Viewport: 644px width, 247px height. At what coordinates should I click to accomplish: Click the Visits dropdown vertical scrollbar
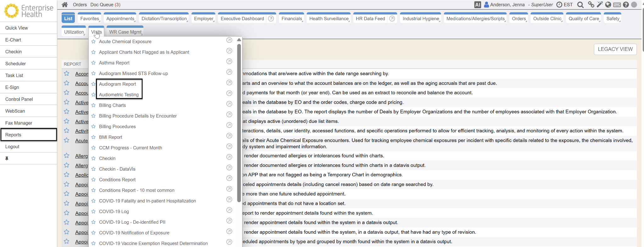(x=239, y=123)
